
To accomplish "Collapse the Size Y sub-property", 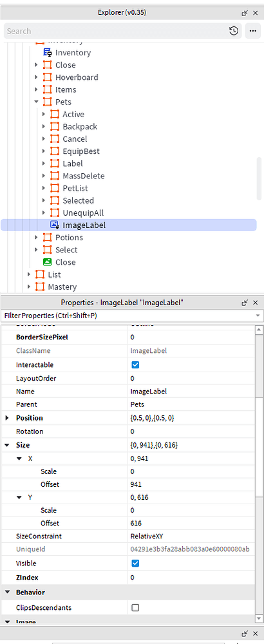I will point(19,497).
